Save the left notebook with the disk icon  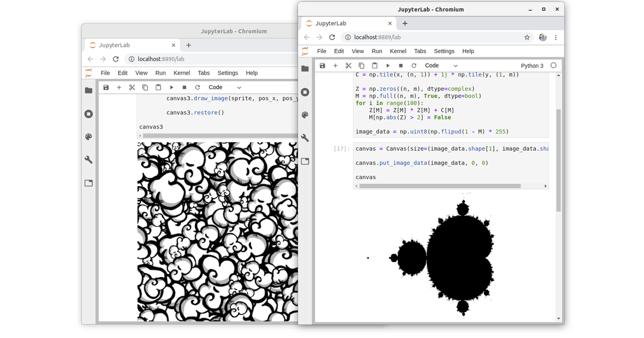tap(106, 87)
